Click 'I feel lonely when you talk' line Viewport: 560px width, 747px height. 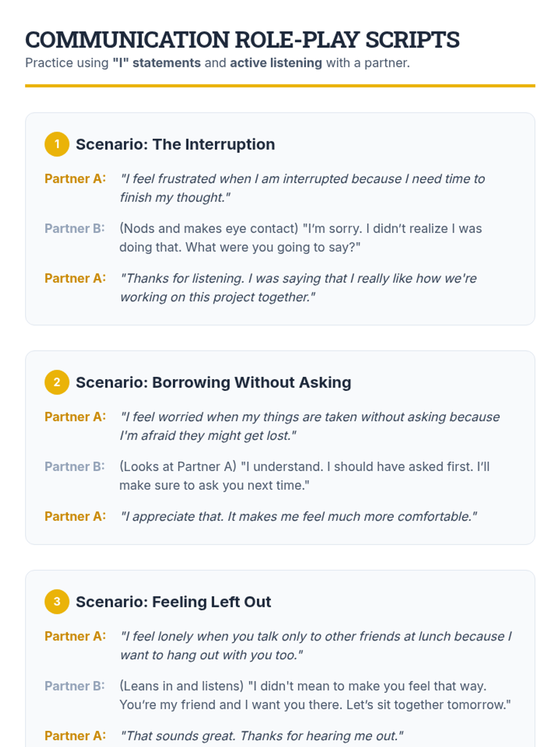tap(315, 646)
